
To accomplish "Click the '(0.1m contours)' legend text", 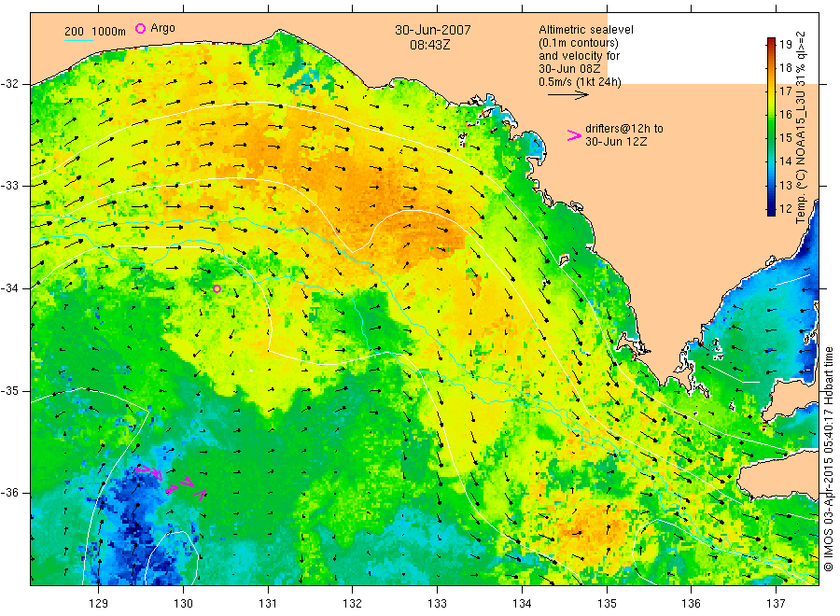I will 579,43.
